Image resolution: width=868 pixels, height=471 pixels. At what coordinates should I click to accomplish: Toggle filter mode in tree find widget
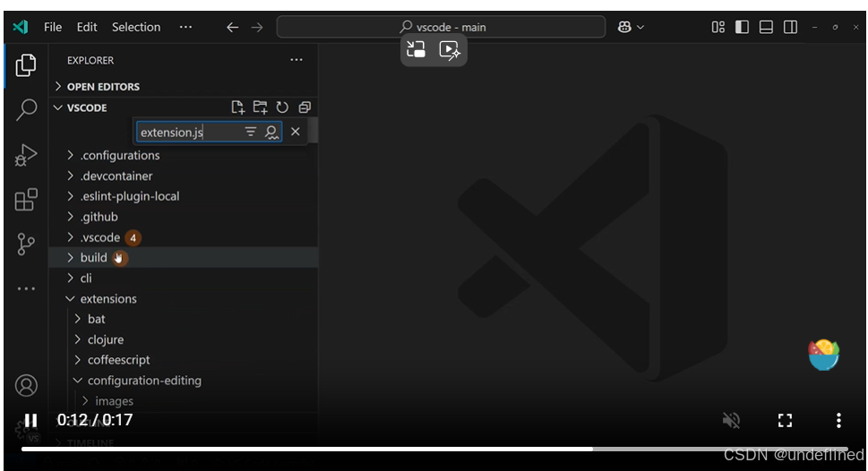click(251, 132)
